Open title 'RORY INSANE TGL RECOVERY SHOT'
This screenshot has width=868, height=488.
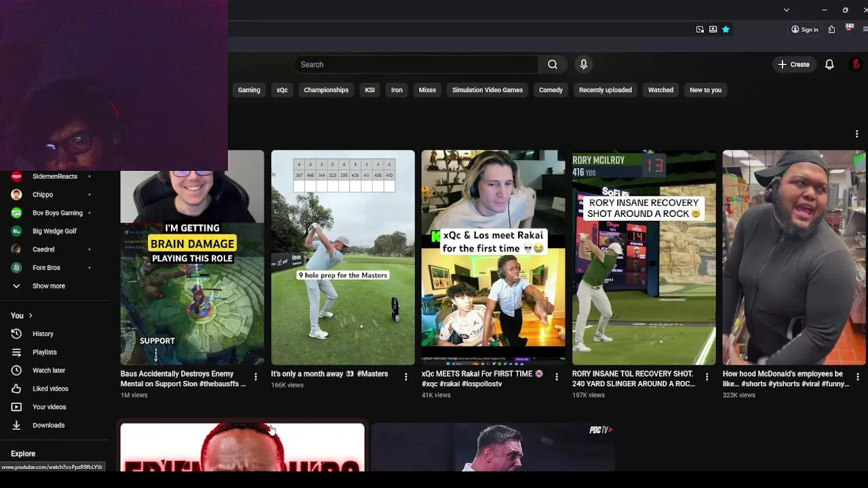pos(634,379)
